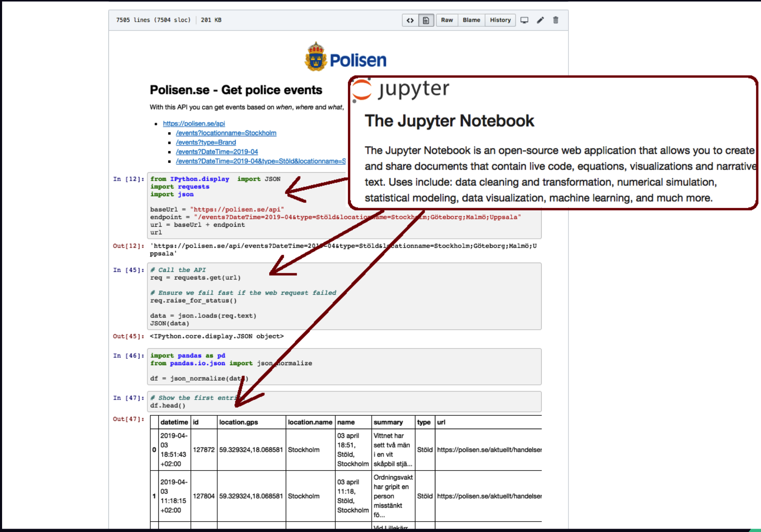Click the In [12] code cell

(x=344, y=205)
